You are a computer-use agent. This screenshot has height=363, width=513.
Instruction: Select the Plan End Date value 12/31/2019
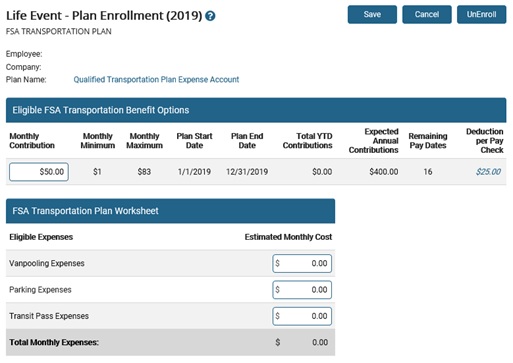click(247, 172)
